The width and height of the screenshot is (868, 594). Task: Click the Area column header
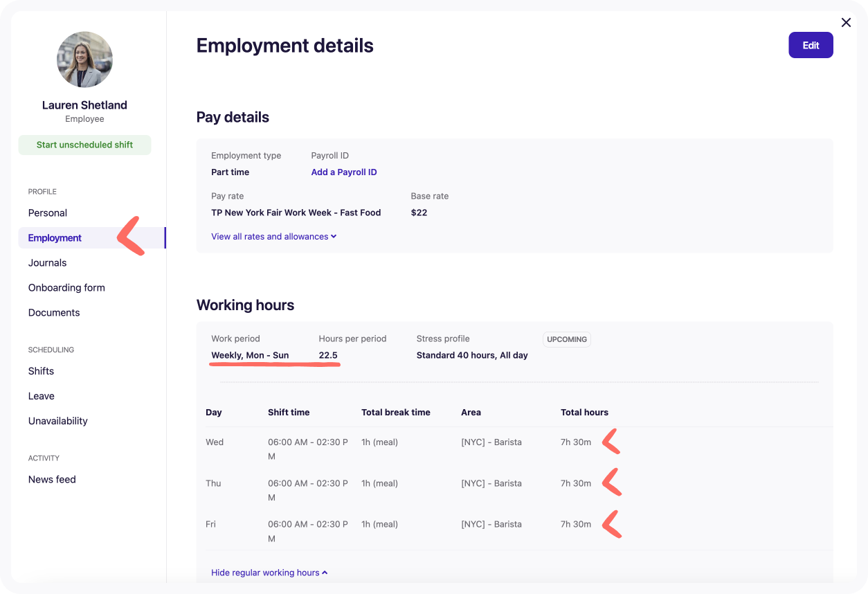point(471,412)
